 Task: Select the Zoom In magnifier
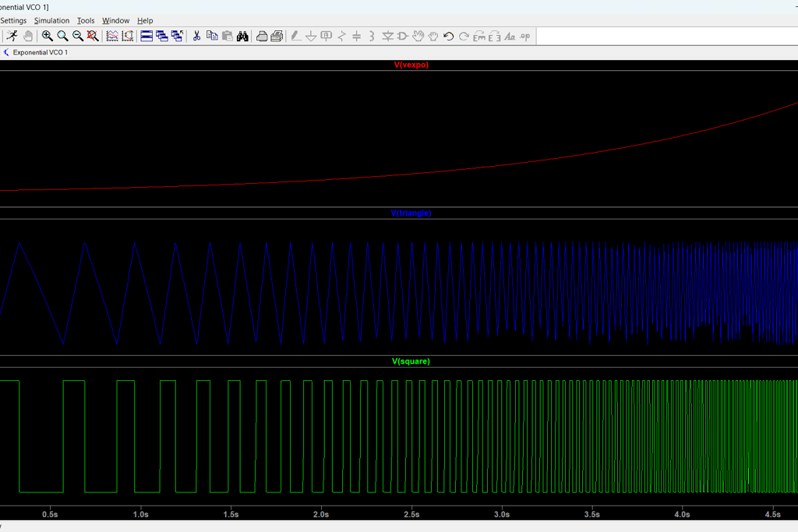point(48,36)
